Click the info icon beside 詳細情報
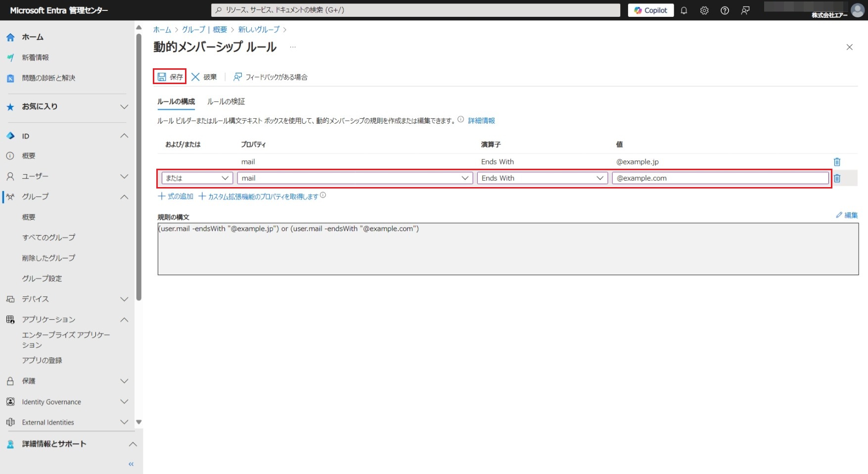Screen dimensions: 868x474 pyautogui.click(x=460, y=120)
